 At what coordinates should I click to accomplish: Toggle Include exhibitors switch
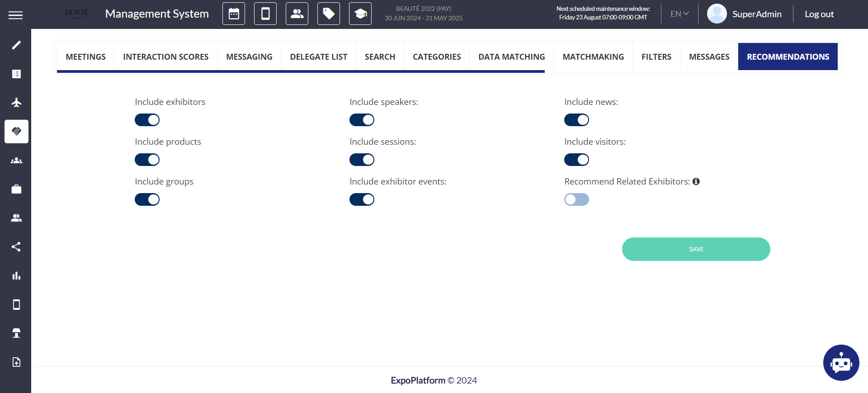click(x=147, y=120)
